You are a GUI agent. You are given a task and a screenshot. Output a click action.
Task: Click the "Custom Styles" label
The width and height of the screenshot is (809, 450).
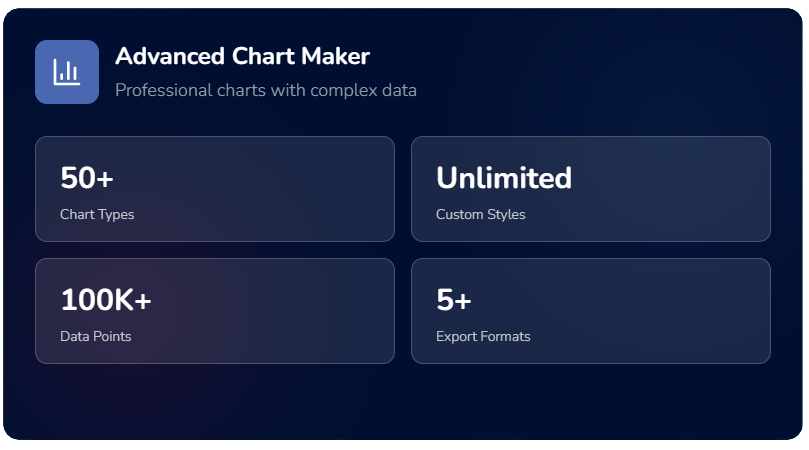pos(480,214)
